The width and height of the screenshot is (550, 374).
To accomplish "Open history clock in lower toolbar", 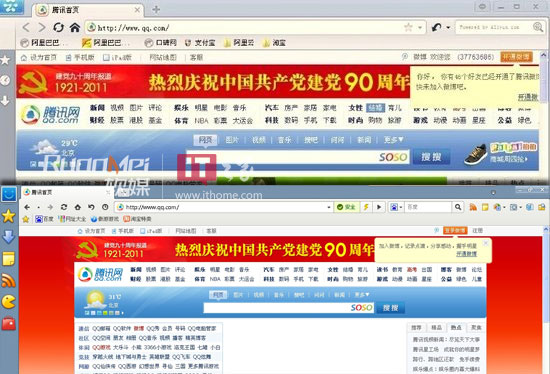I will (x=105, y=207).
